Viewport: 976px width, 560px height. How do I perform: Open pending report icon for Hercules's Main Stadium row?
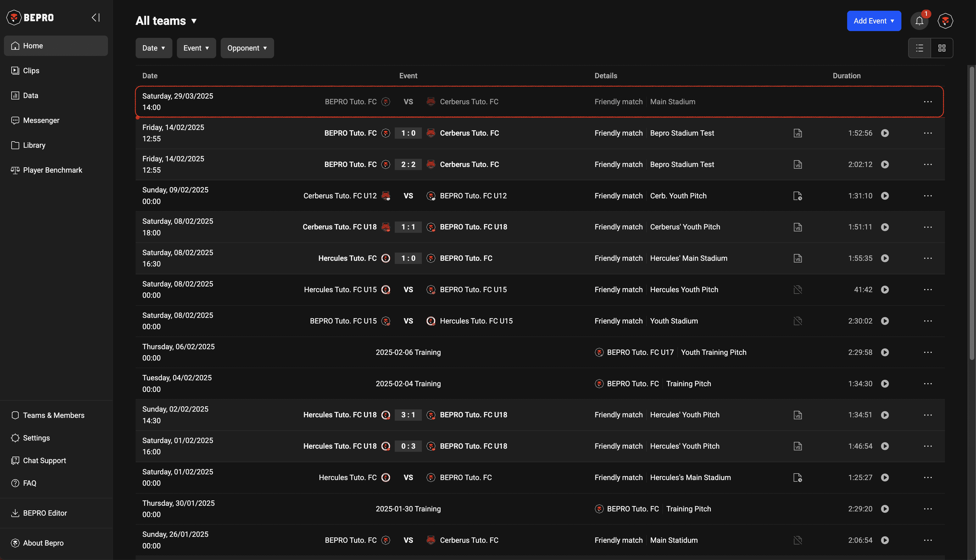coord(798,478)
